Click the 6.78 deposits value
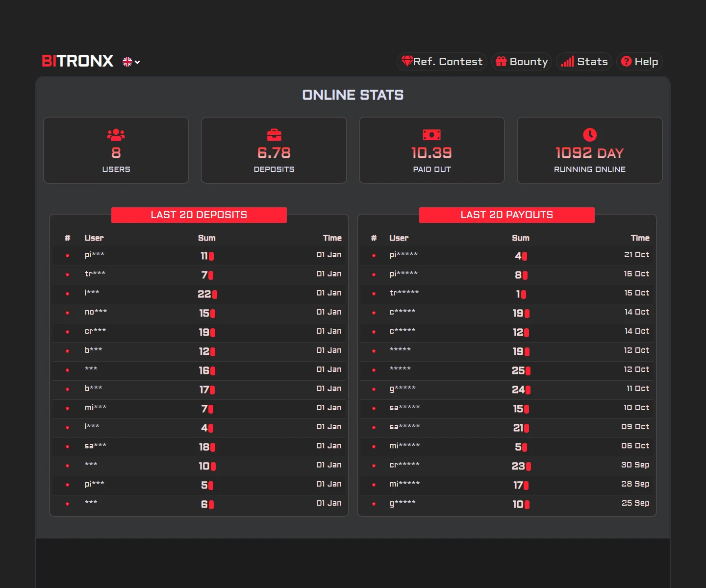 click(x=274, y=153)
